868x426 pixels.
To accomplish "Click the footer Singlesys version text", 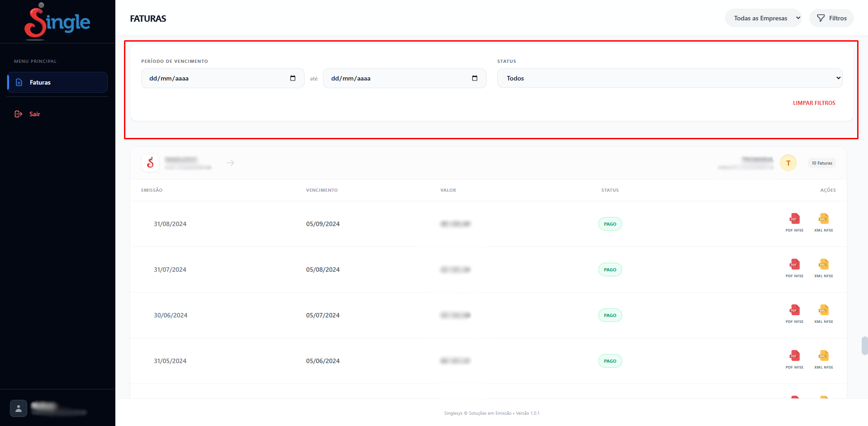I will pyautogui.click(x=491, y=413).
